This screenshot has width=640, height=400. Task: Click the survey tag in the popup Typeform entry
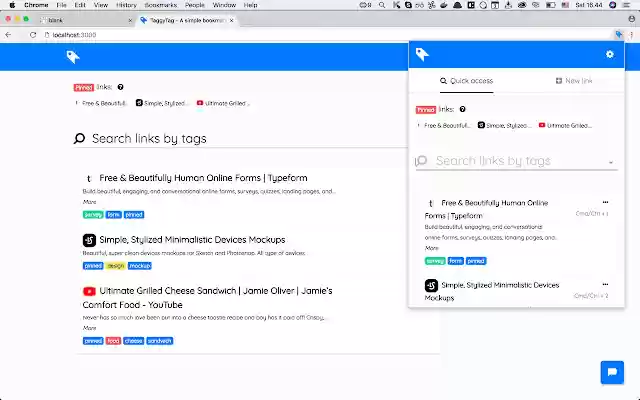[435, 261]
